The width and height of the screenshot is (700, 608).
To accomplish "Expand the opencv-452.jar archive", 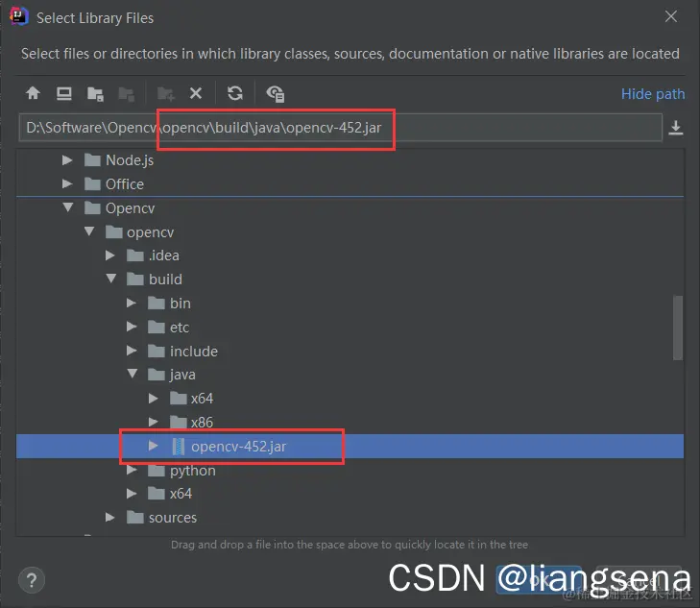I will [153, 446].
